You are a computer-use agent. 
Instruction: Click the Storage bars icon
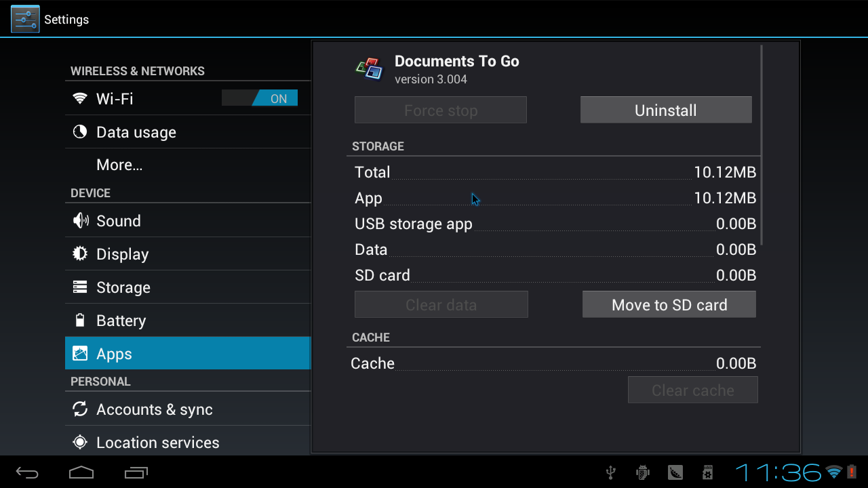[80, 287]
